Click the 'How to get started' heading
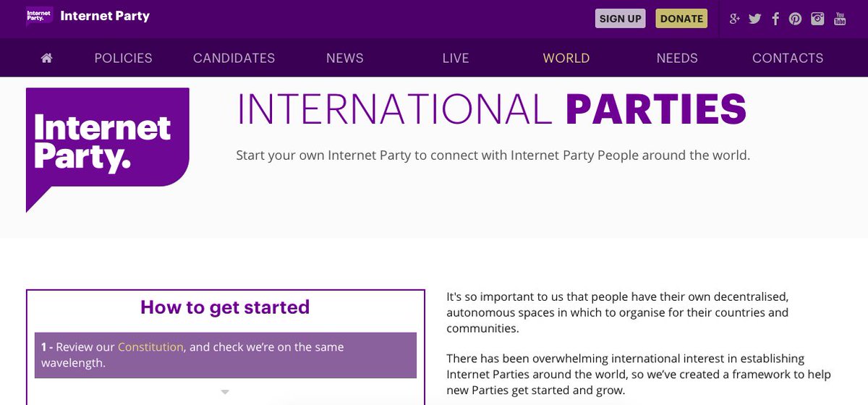 click(x=225, y=307)
